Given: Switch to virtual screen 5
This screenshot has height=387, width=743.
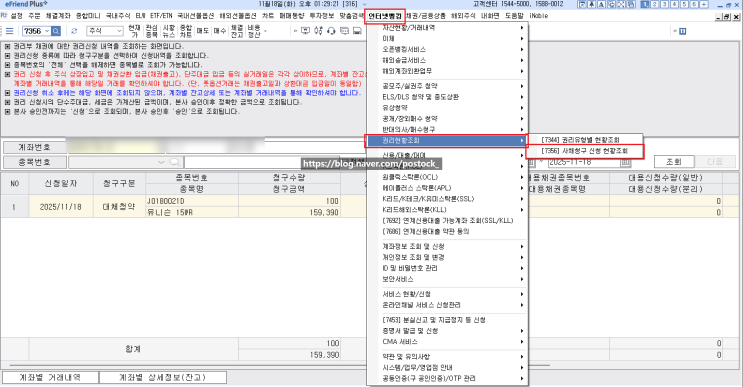Looking at the screenshot, I should tap(685, 4).
